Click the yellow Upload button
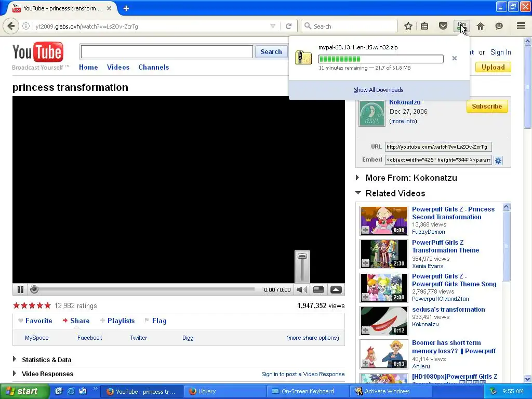 493,67
